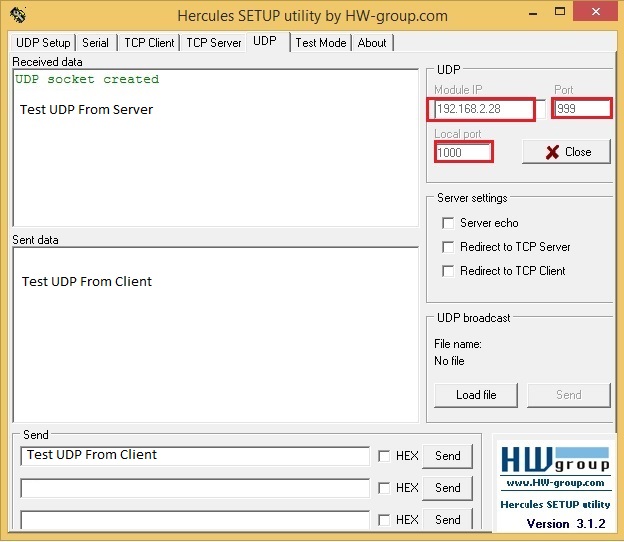Click the Local port field showing 1000

point(463,152)
